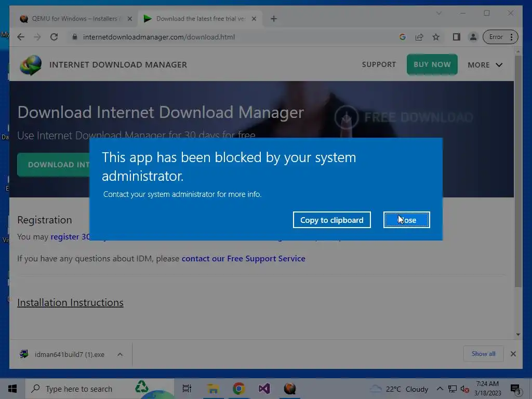Share this page icon
Image resolution: width=532 pixels, height=399 pixels.
point(419,37)
